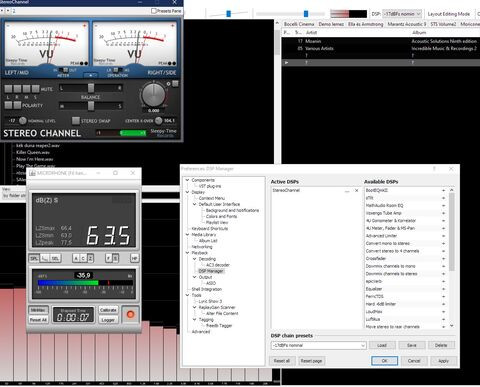Click the Center X-Over knob
The image size is (480, 387).
click(159, 120)
